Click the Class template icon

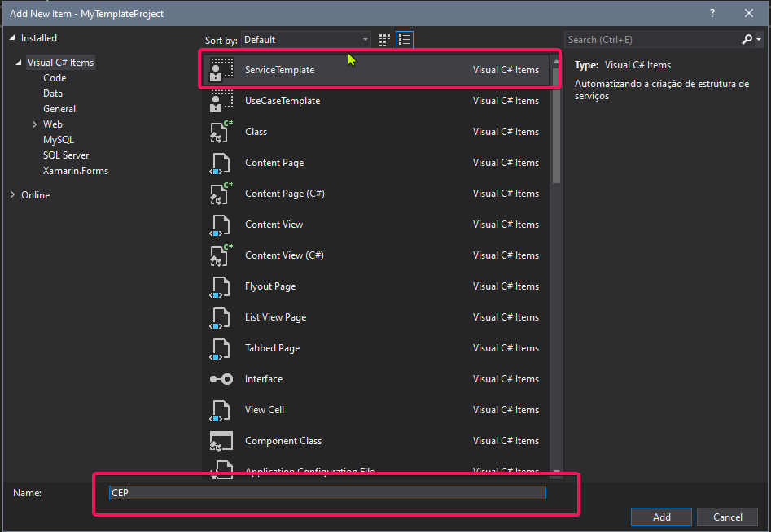coord(221,132)
